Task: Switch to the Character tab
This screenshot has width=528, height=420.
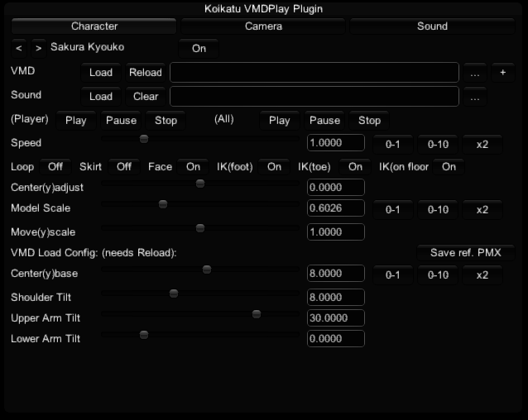Action: click(x=94, y=26)
